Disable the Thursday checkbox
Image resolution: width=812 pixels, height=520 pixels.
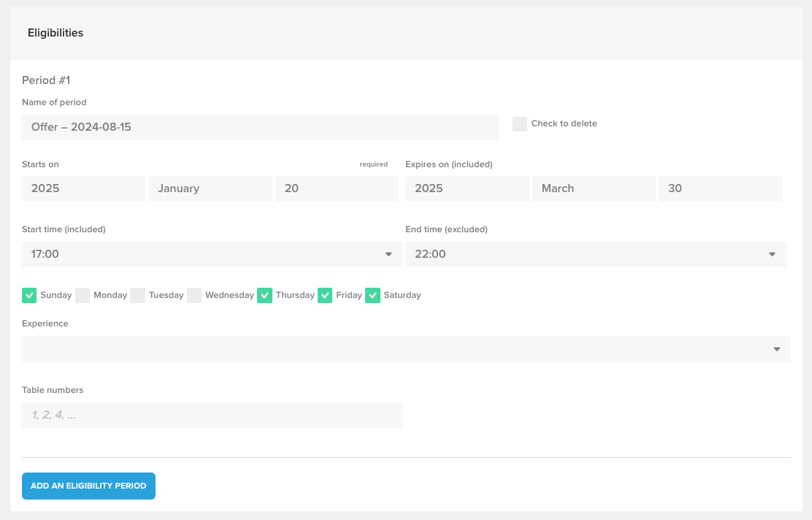265,295
